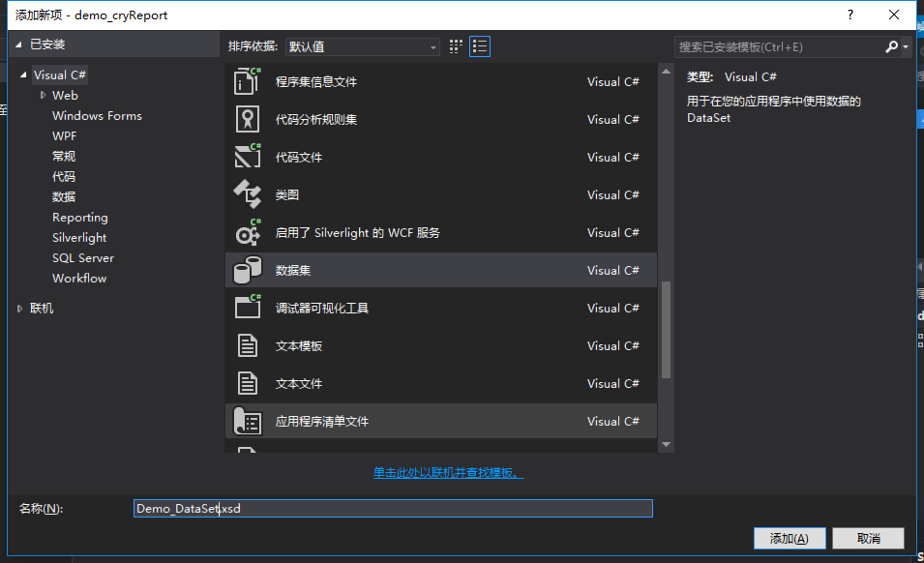Open the search options dropdown arrow
This screenshot has height=563, width=924.
[x=906, y=46]
